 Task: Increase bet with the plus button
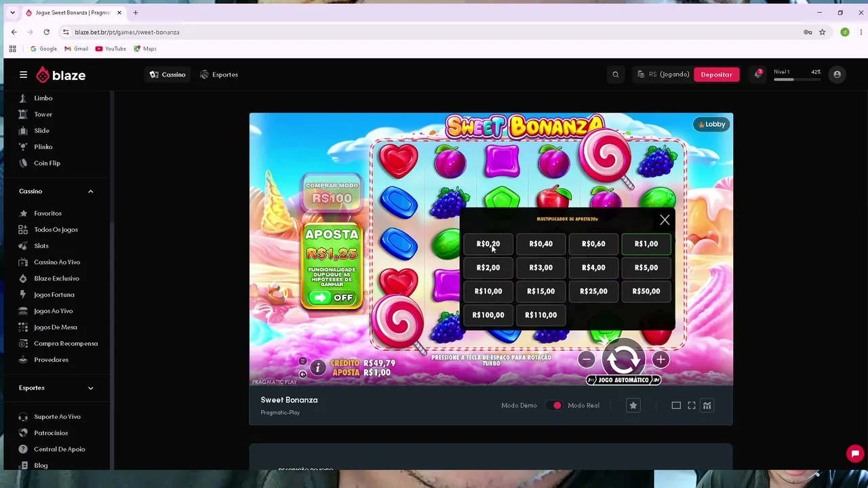pos(660,359)
